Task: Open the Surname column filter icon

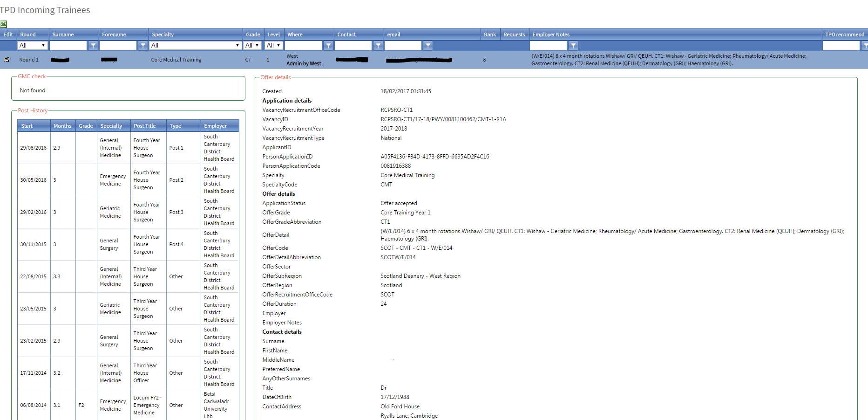Action: tap(93, 46)
